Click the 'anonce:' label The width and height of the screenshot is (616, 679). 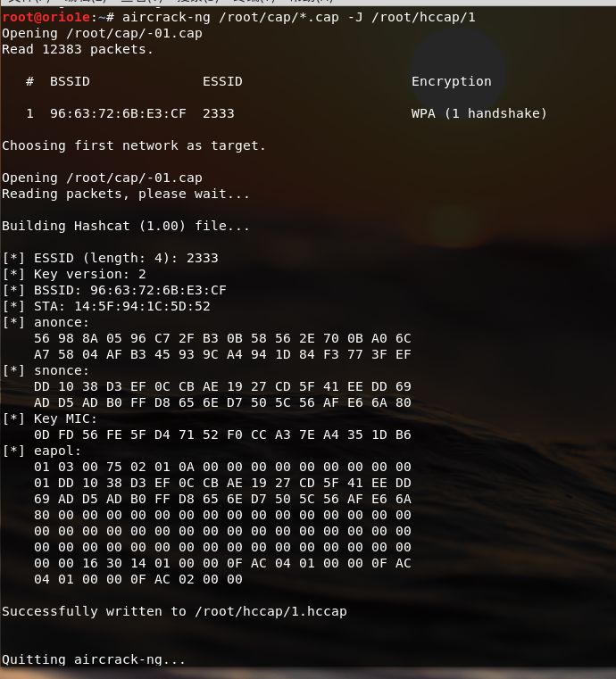click(x=61, y=323)
